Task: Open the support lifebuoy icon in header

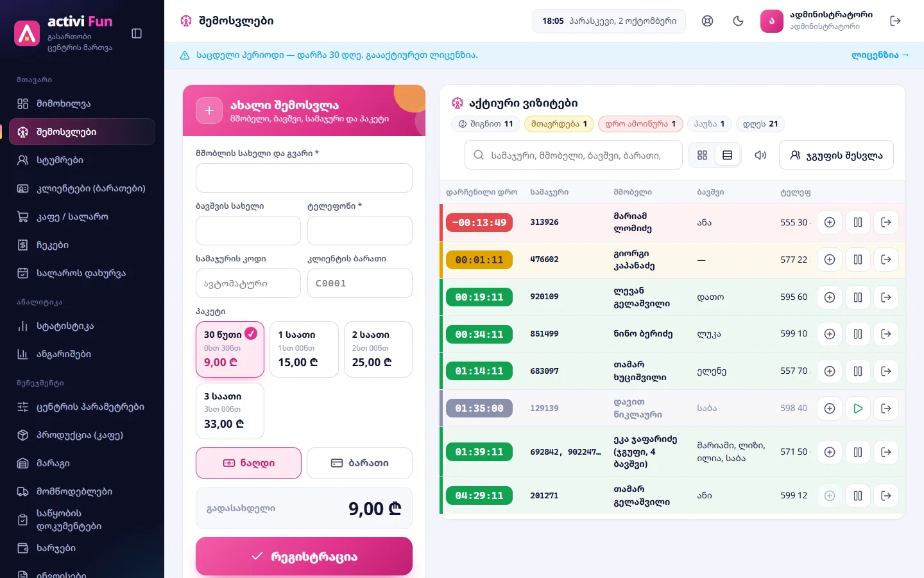Action: pyautogui.click(x=708, y=21)
